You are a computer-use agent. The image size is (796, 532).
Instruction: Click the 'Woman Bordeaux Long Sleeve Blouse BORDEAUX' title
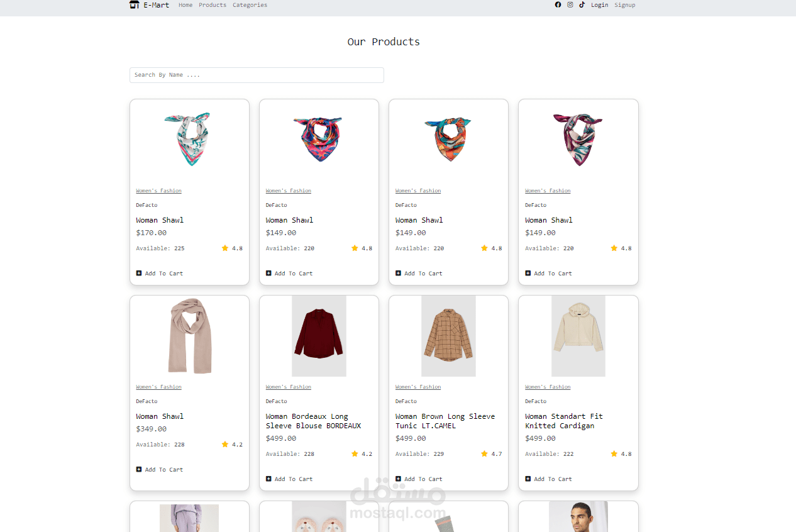coord(313,421)
